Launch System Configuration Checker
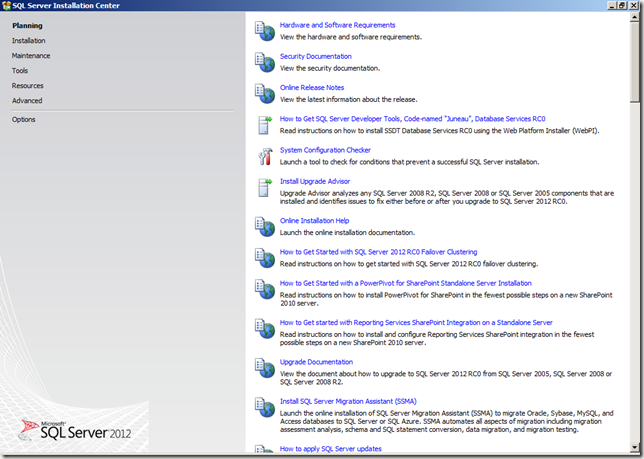 coord(325,150)
